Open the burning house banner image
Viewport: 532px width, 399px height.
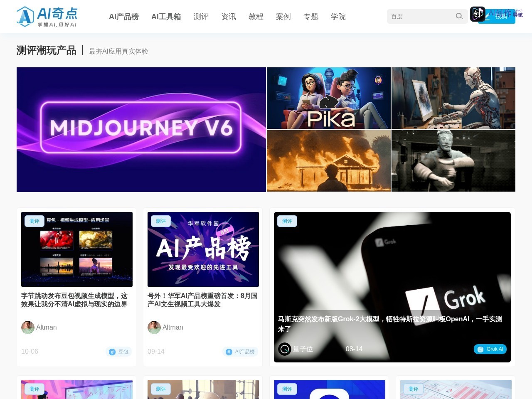pos(329,161)
